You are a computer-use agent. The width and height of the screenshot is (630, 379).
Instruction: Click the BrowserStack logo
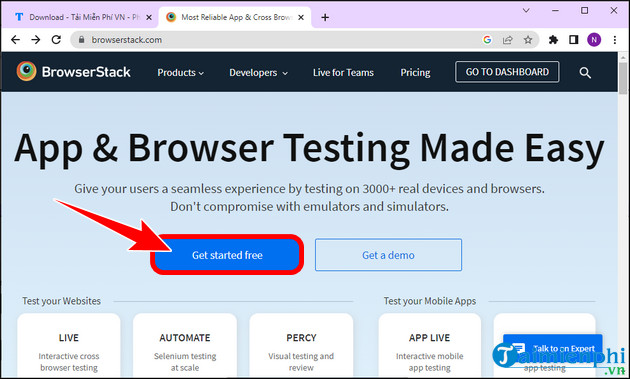point(74,72)
